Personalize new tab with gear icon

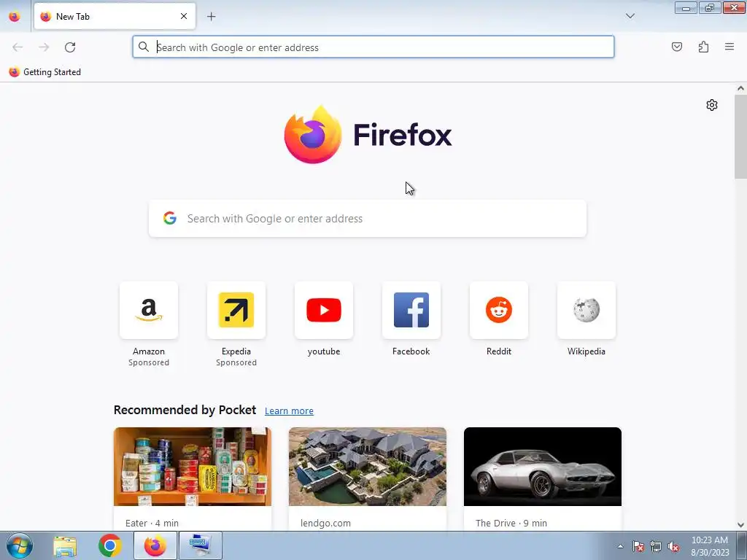point(712,105)
